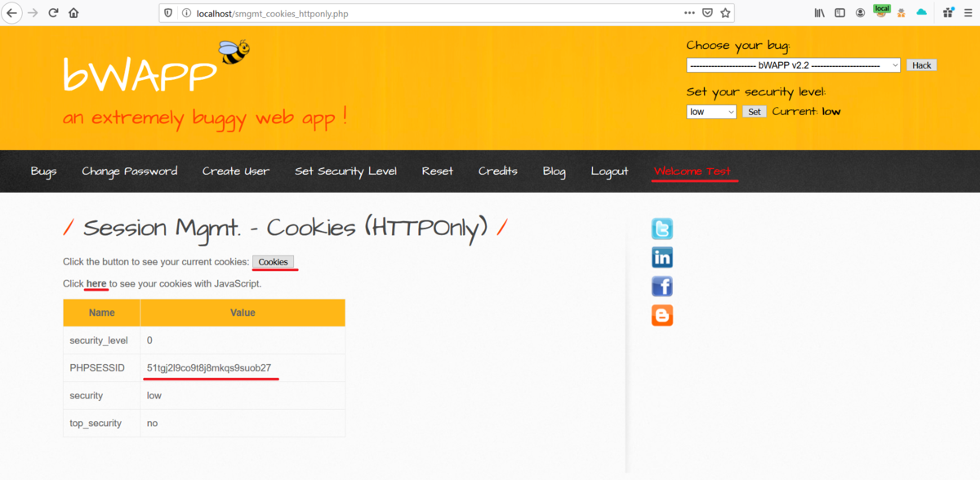
Task: Apply security level with Set button
Action: tap(755, 112)
